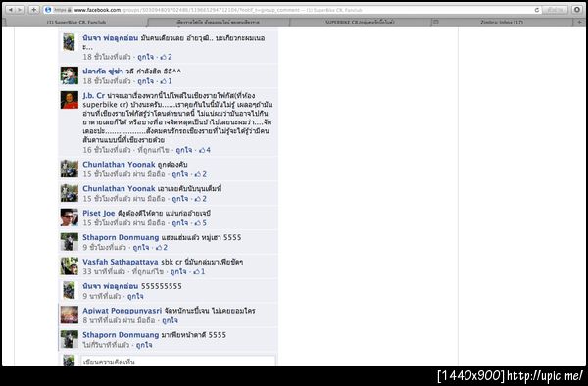Viewport: 588px width, 386px height.
Task: Click the write a comment field at bottom
Action: pyautogui.click(x=178, y=362)
